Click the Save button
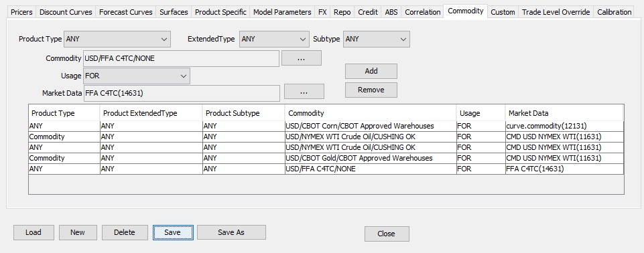Viewport: 644px width, 253px height. [x=172, y=232]
